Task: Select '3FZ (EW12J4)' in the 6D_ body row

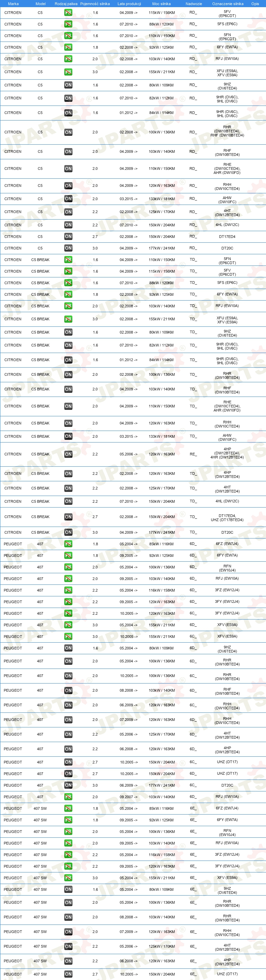Action: point(227,590)
